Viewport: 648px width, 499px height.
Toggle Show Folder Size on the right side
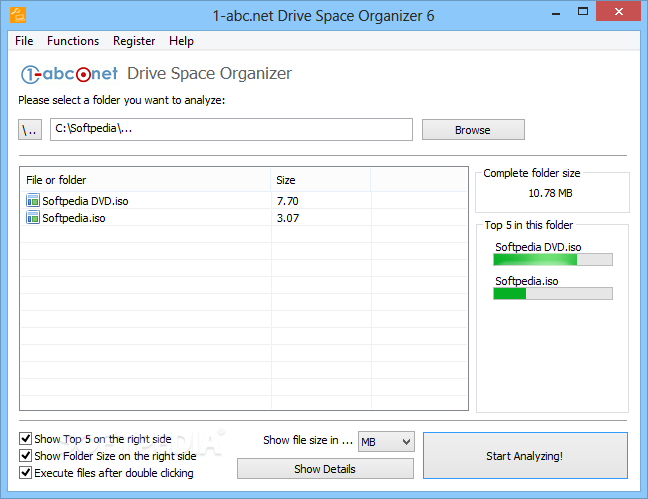click(x=26, y=455)
